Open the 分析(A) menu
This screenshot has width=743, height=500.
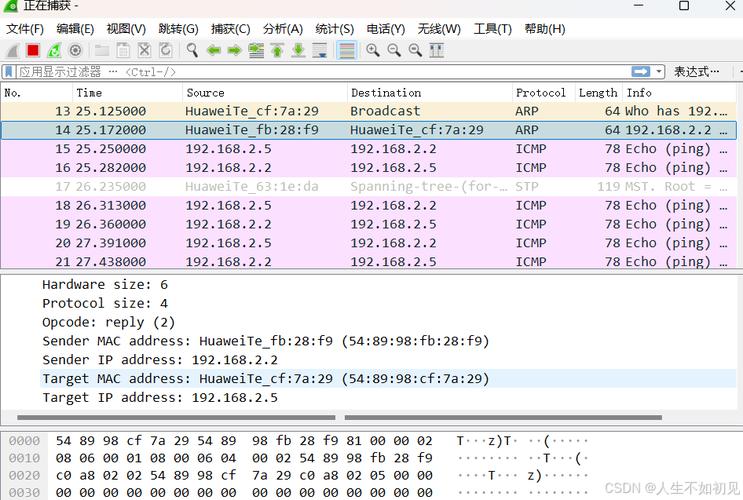pos(283,29)
